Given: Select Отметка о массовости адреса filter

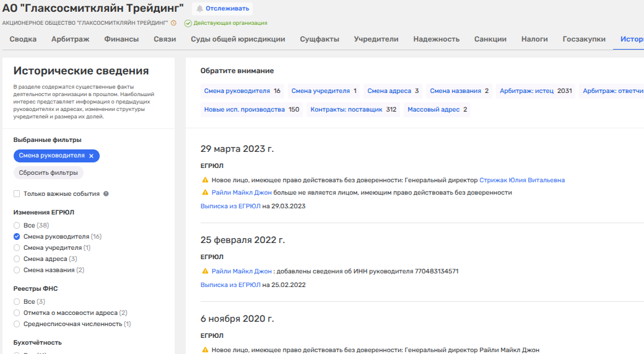Looking at the screenshot, I should 17,313.
